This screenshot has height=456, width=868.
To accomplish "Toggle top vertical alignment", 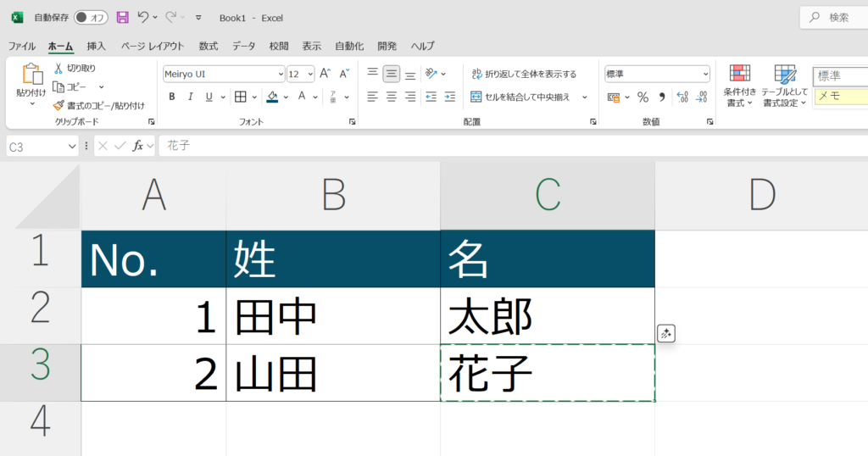I will tap(373, 73).
